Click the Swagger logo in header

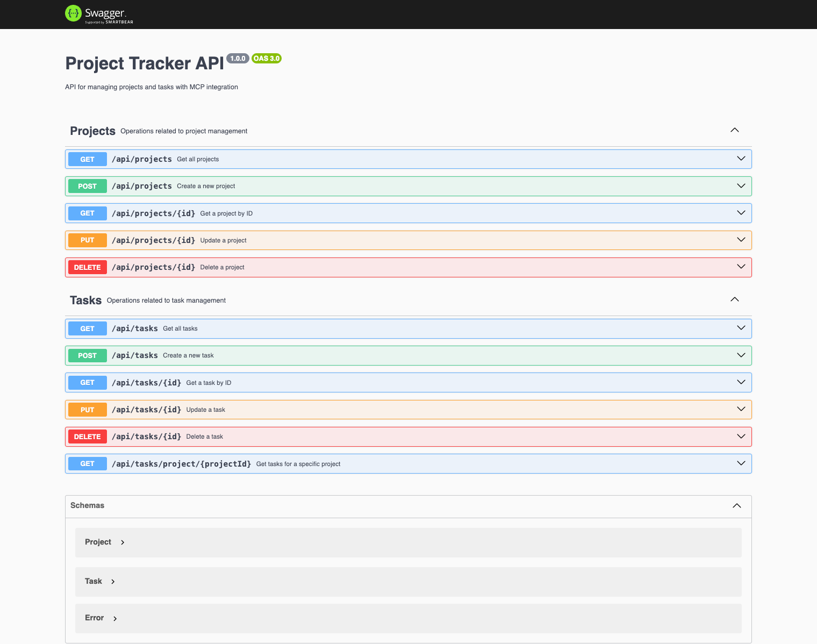click(x=99, y=14)
